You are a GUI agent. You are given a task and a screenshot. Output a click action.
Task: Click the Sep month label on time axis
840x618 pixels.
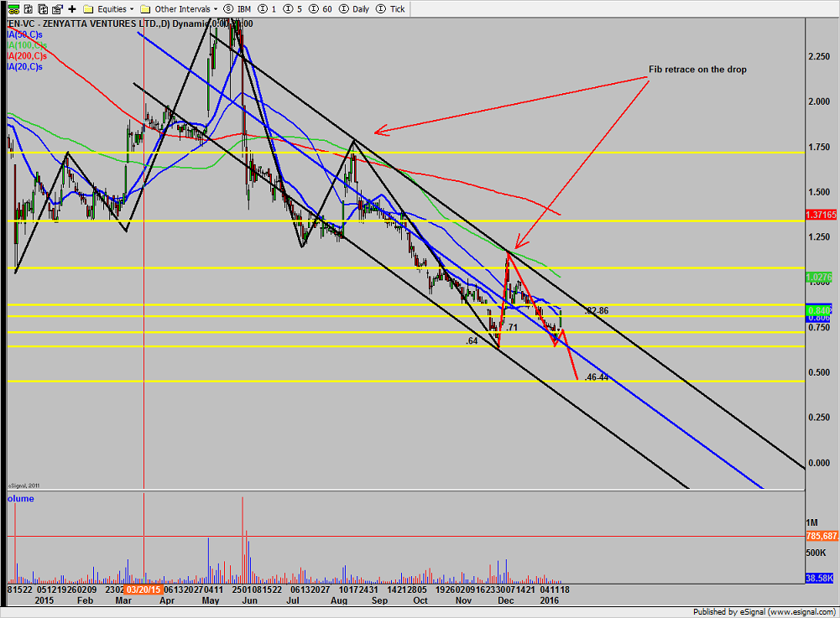pos(379,600)
